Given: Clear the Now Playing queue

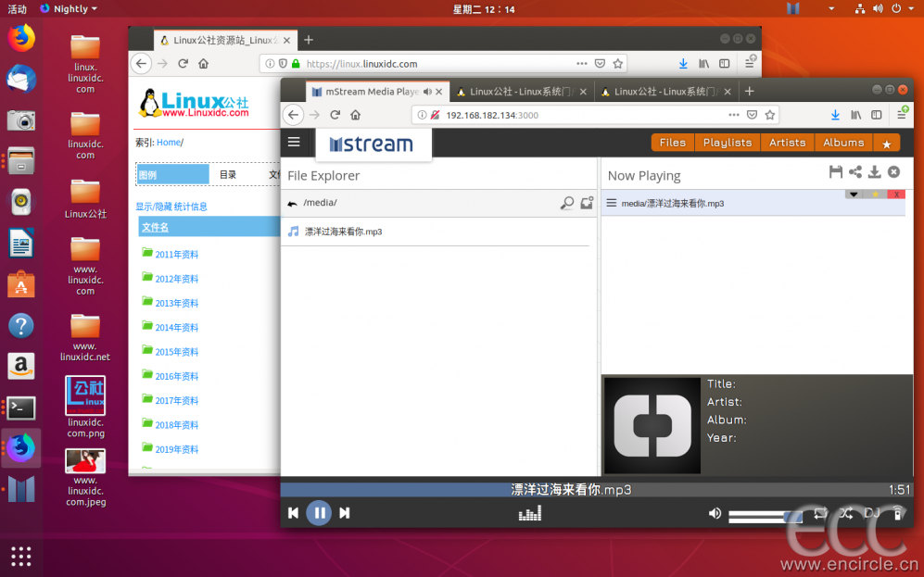Looking at the screenshot, I should tap(893, 172).
